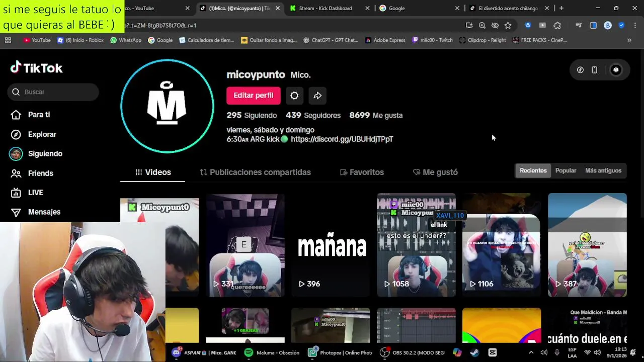
Task: Open the video with 387 views
Action: click(x=587, y=245)
